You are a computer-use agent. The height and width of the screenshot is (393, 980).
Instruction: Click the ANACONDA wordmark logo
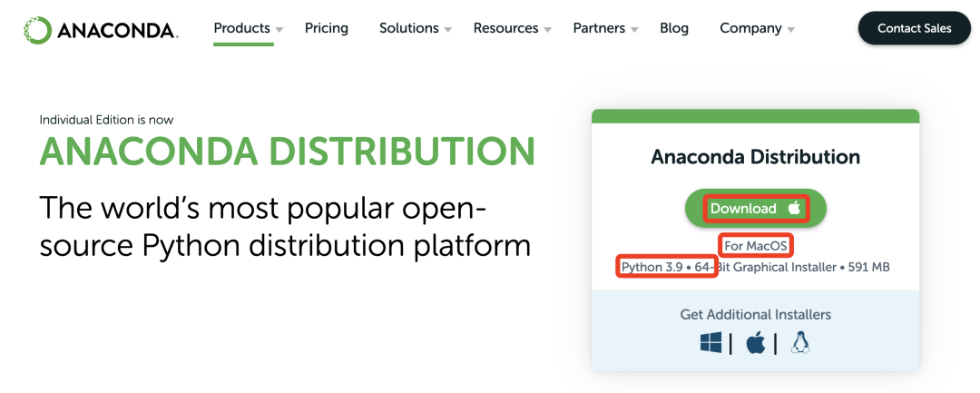tap(117, 30)
